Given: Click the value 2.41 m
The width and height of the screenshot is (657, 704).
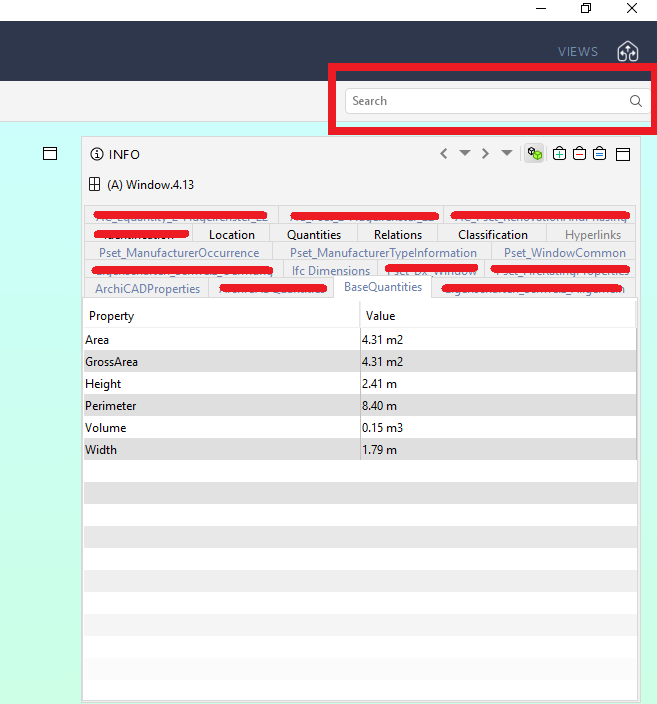Looking at the screenshot, I should pos(379,384).
